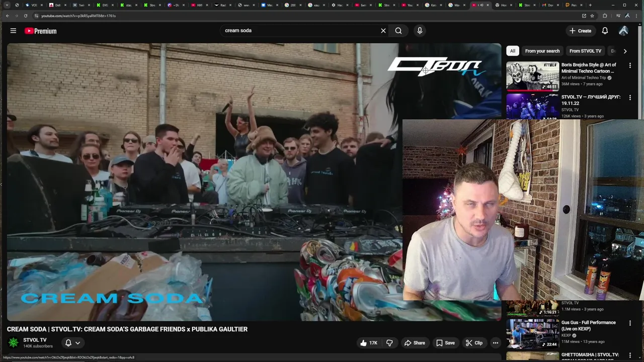
Task: View site information icon in address bar
Action: [x=36, y=16]
